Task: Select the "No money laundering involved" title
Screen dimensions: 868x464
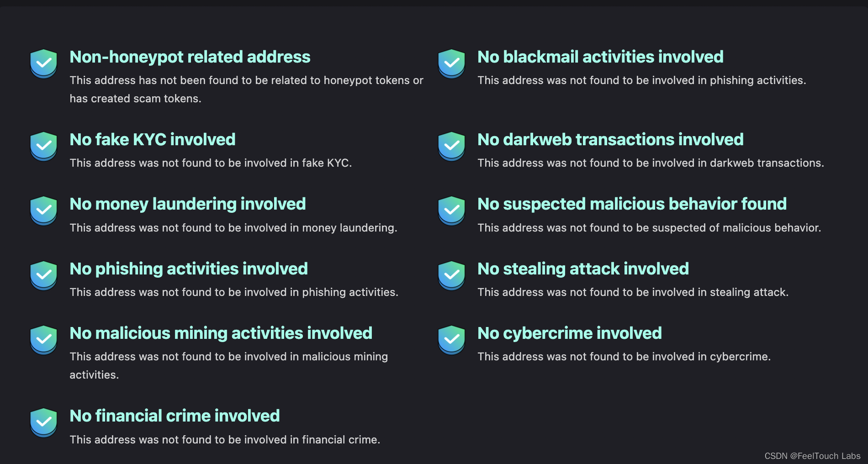Action: tap(187, 204)
